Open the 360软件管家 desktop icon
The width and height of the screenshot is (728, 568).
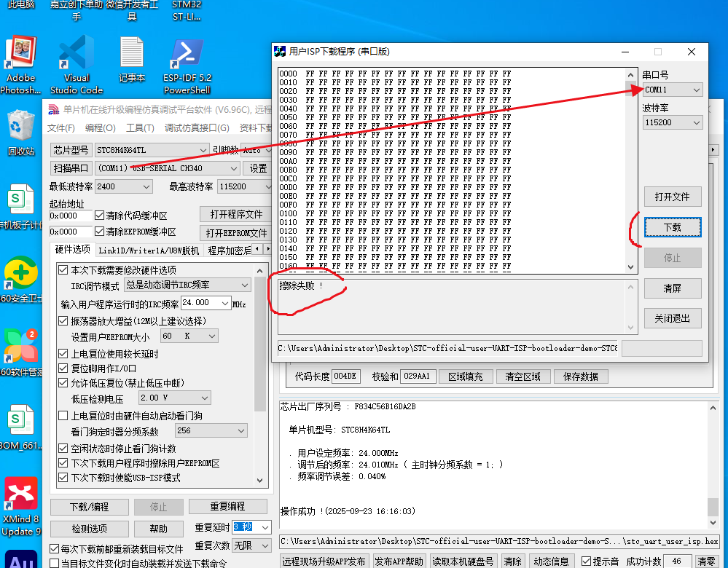point(20,346)
